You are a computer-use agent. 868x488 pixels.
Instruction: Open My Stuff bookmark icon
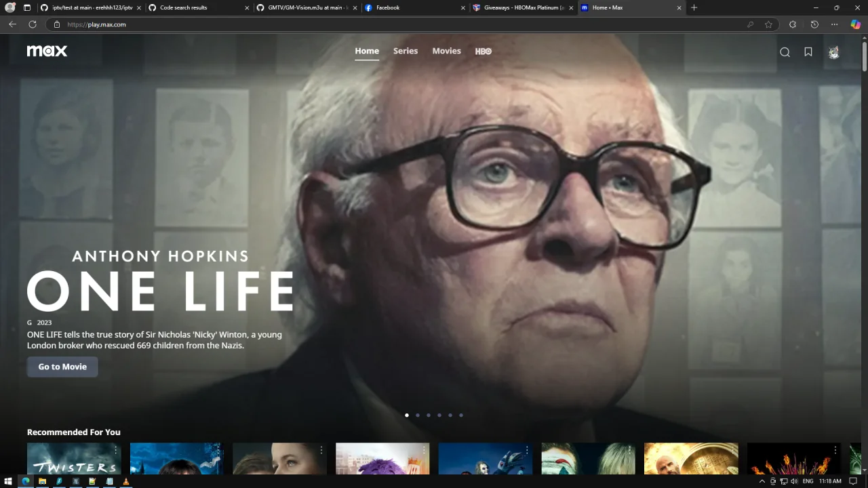point(808,52)
